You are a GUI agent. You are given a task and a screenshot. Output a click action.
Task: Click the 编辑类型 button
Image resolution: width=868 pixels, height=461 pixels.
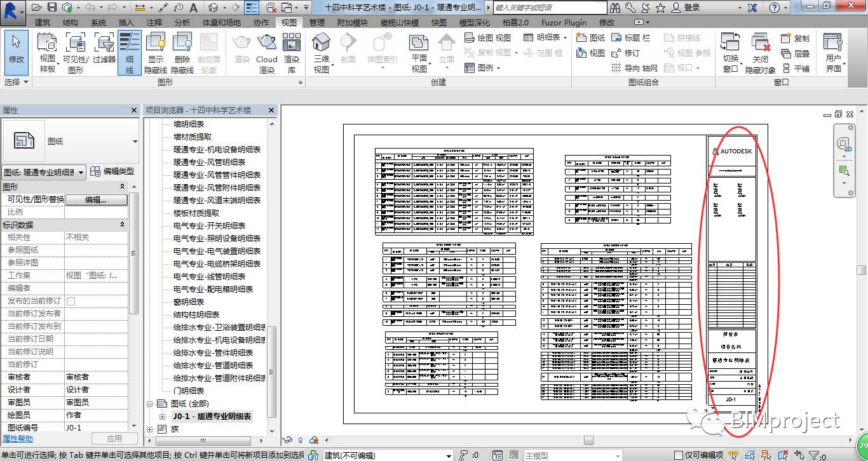(x=112, y=171)
